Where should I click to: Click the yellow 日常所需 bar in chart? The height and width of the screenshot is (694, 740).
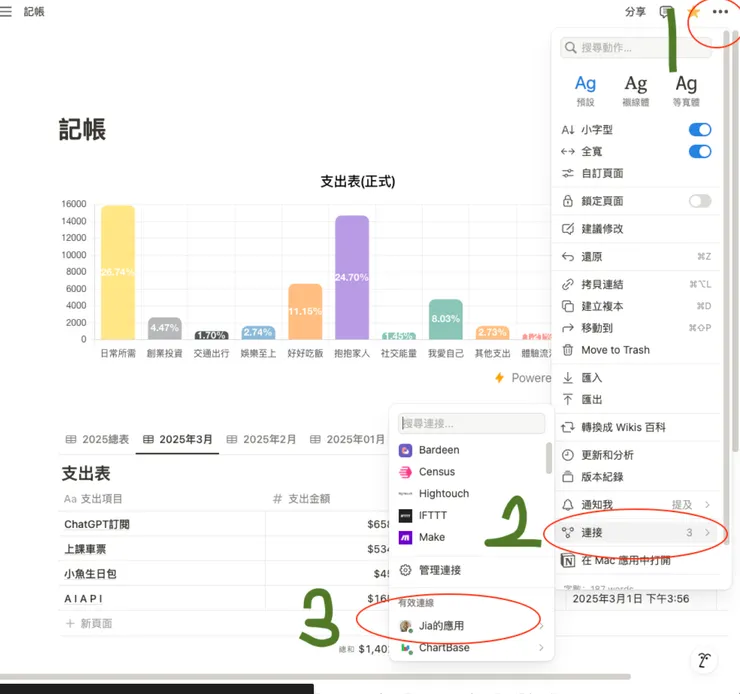pos(118,272)
